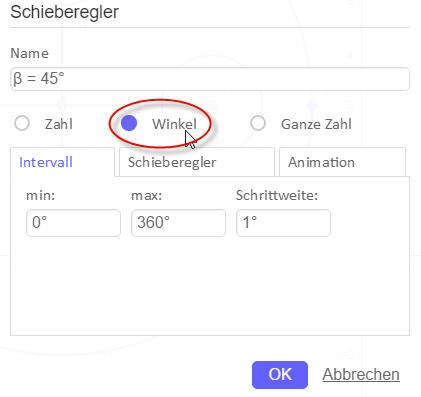Select the Ganze Zahl radio button
The width and height of the screenshot is (421, 397).
258,123
